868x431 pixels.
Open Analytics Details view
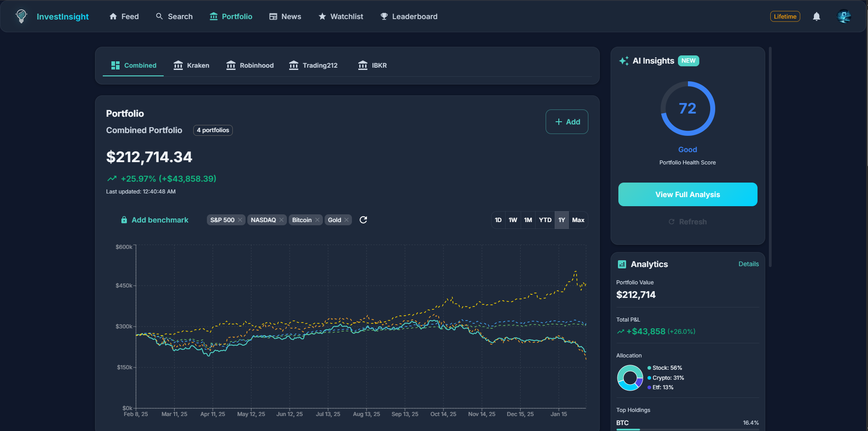(x=748, y=264)
